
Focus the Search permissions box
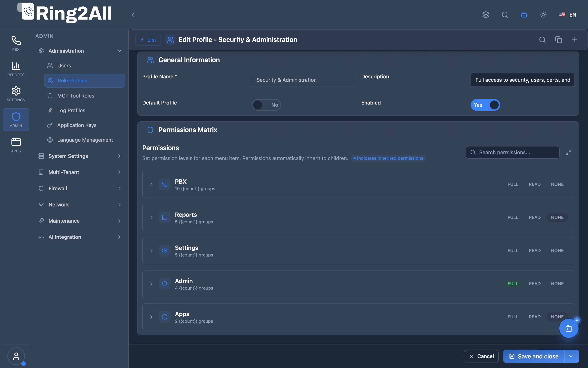point(512,152)
